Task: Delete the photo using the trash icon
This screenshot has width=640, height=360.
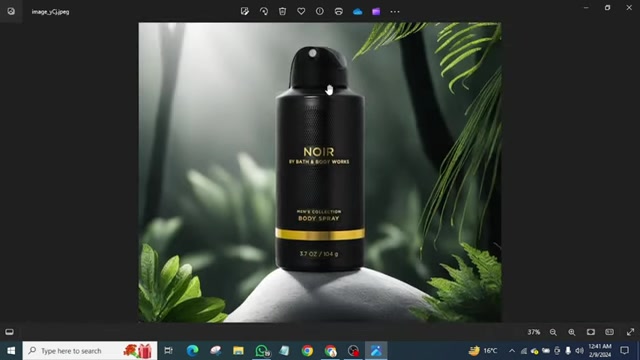Action: point(282,11)
